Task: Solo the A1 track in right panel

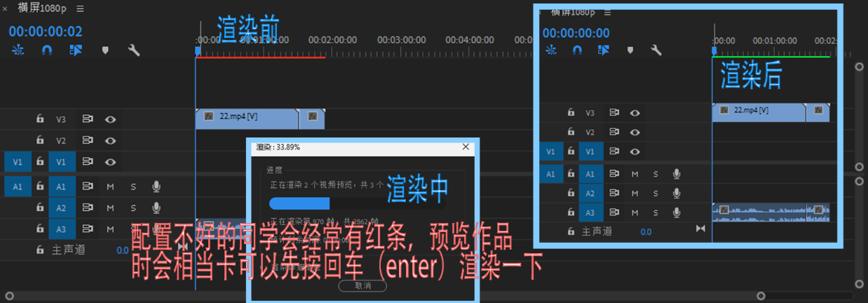Action: pyautogui.click(x=656, y=174)
